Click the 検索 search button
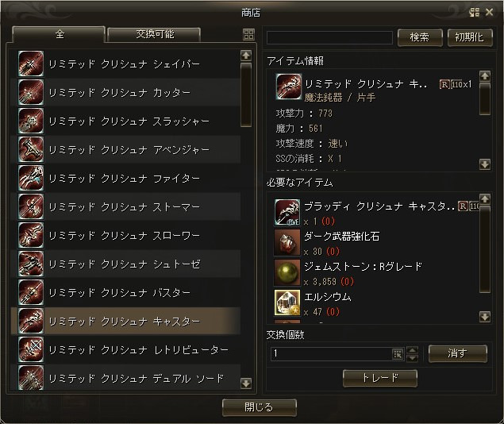This screenshot has height=424, width=504. 420,37
